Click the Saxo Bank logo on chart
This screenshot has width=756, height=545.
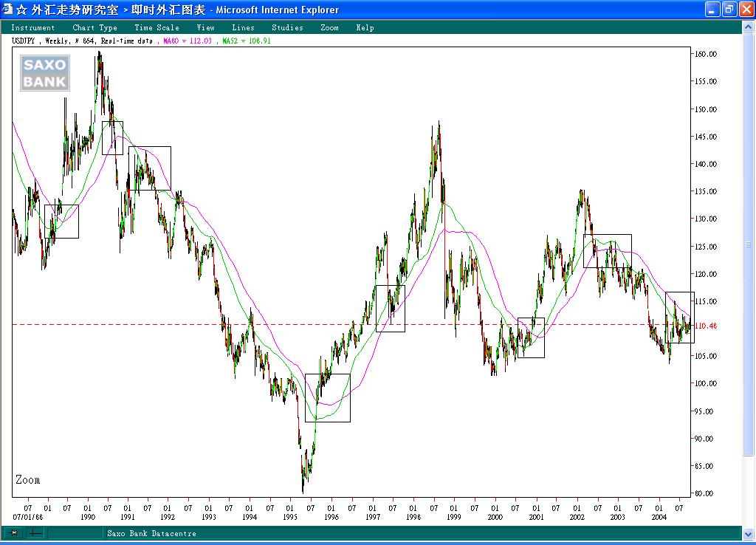pos(45,73)
